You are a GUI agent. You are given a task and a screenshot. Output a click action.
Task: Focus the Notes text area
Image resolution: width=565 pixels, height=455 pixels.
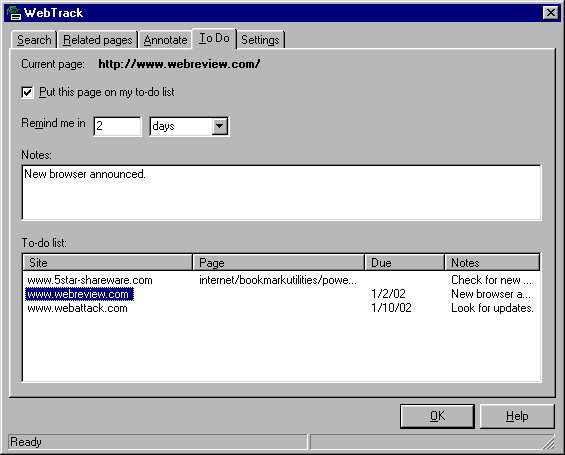pyautogui.click(x=281, y=192)
